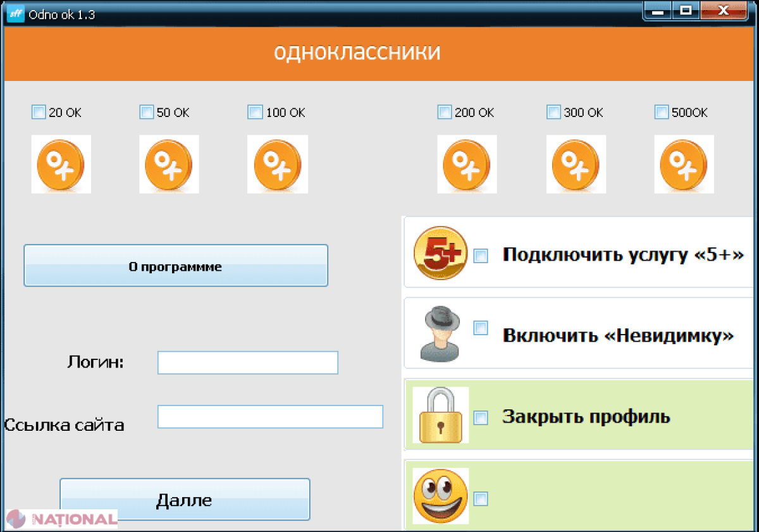
Task: Click the 5+ badge icon
Action: (440, 253)
